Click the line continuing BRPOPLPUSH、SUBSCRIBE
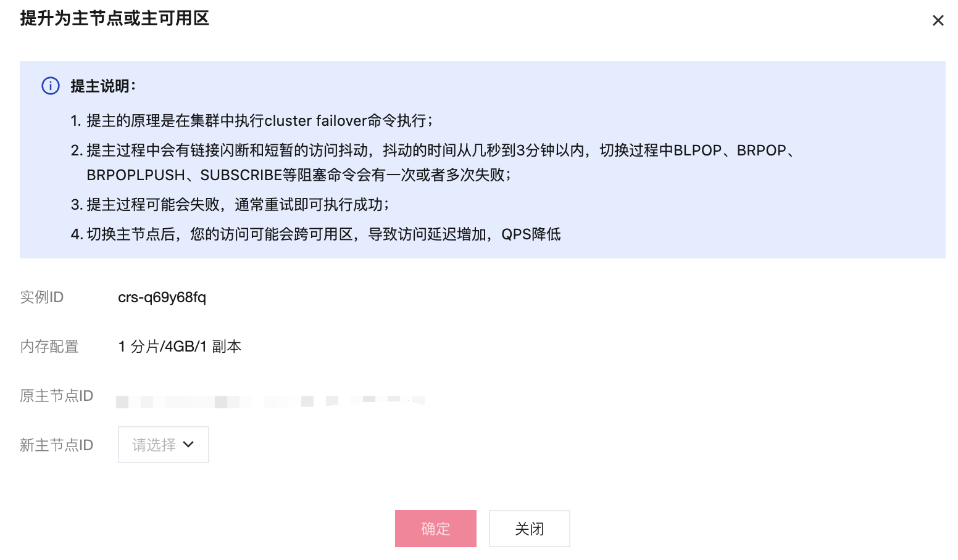Screen dimensions: 958x560 pyautogui.click(x=298, y=175)
